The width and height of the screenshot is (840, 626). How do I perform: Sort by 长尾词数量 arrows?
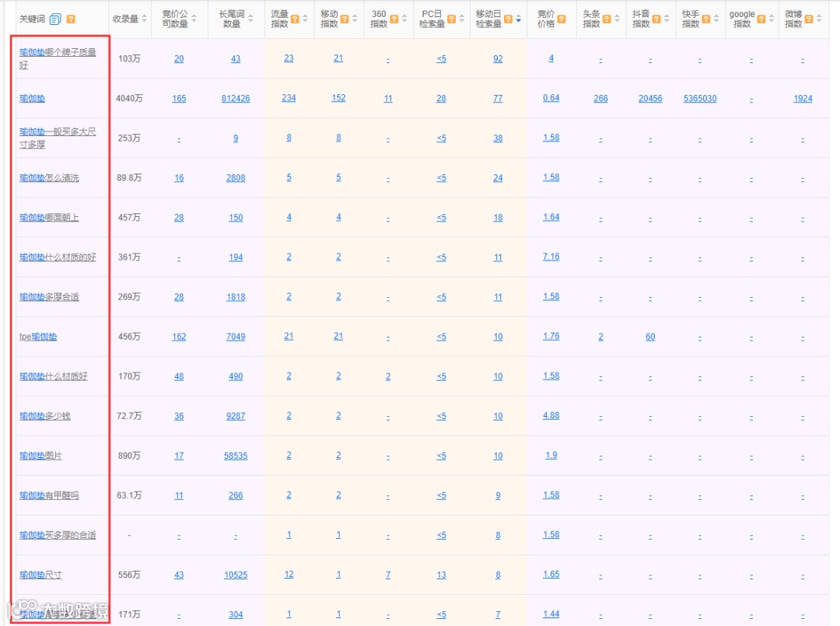[250, 19]
